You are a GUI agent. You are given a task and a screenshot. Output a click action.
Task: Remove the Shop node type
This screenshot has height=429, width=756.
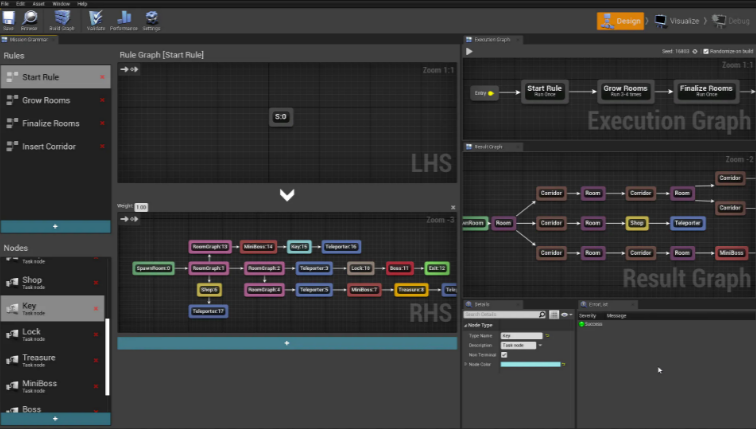tap(96, 283)
